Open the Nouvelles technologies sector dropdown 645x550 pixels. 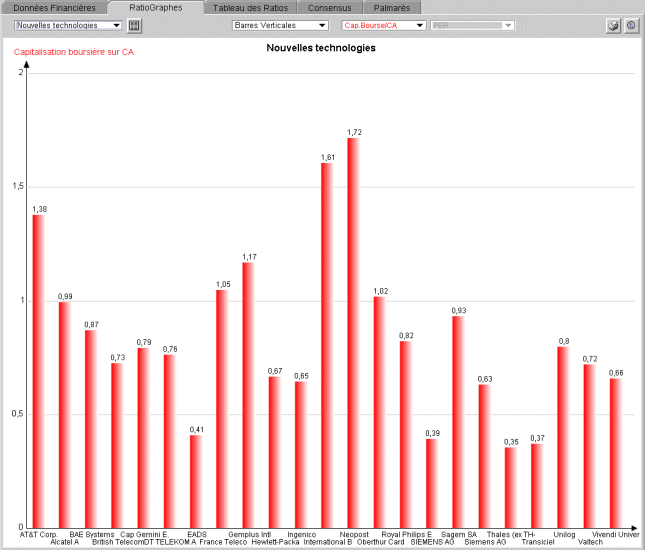pyautogui.click(x=68, y=25)
